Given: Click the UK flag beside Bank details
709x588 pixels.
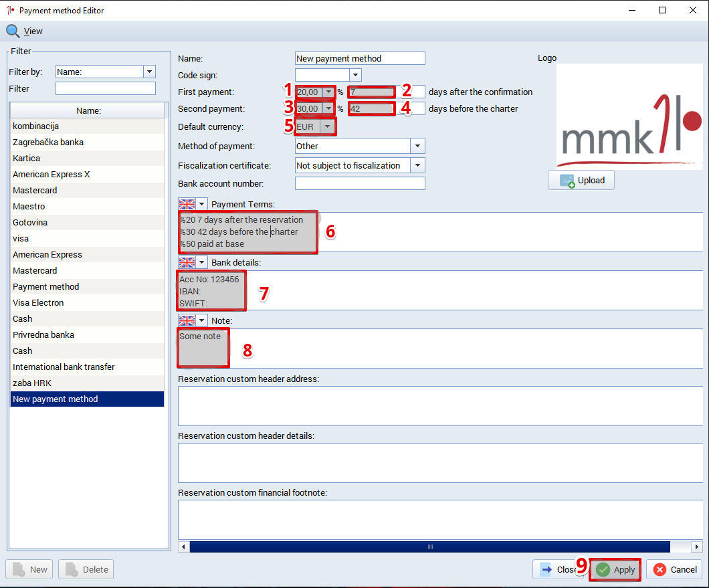Looking at the screenshot, I should point(187,262).
